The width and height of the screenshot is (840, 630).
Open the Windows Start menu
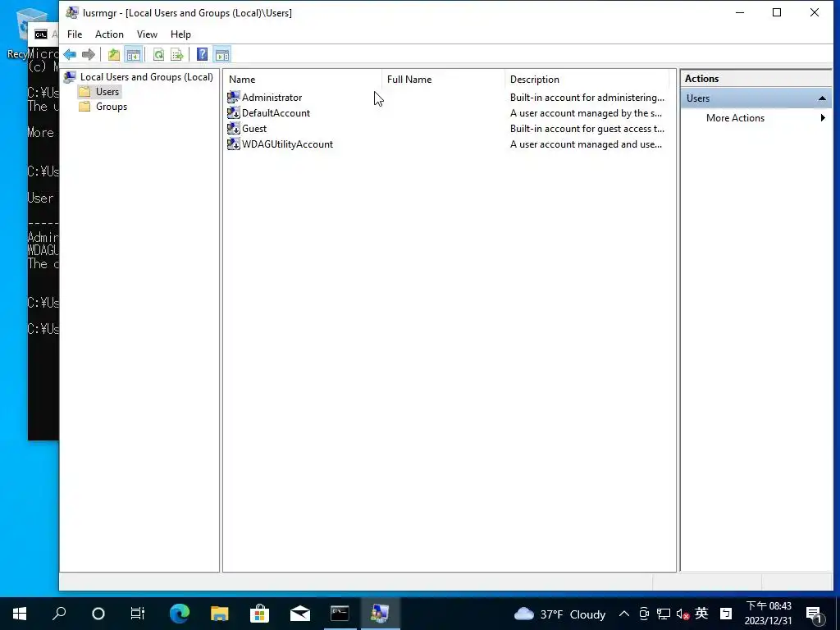[x=20, y=614]
